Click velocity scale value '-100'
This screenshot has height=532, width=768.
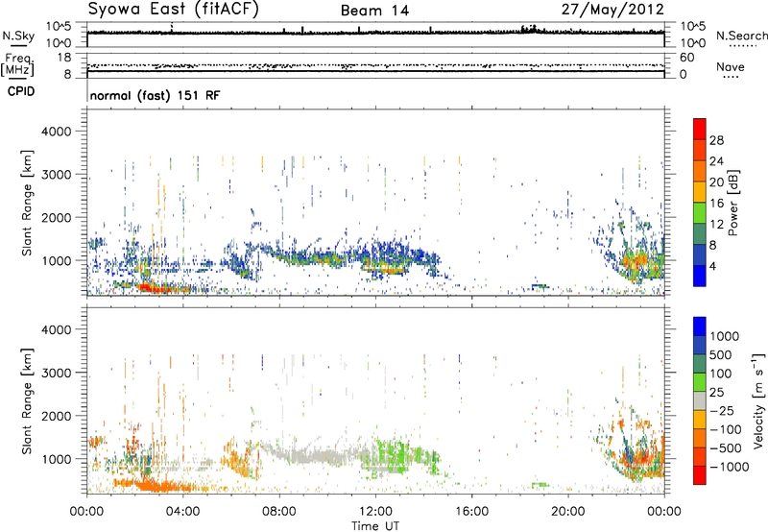726,429
